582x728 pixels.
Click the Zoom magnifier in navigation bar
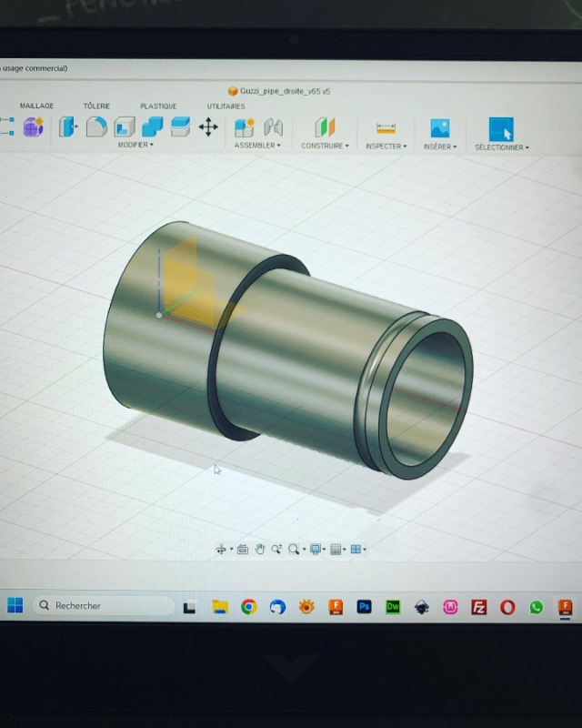point(294,550)
